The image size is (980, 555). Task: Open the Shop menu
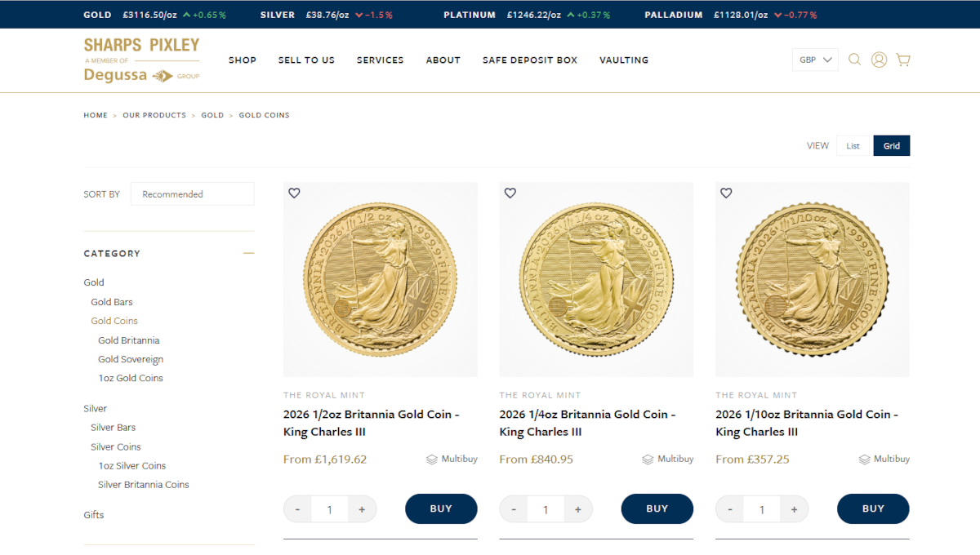click(243, 60)
